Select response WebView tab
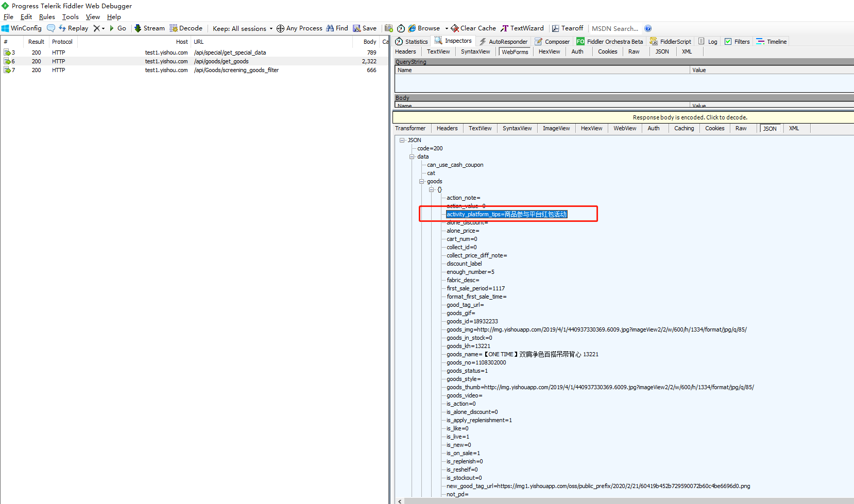Viewport: 854px width, 504px height. (x=625, y=128)
